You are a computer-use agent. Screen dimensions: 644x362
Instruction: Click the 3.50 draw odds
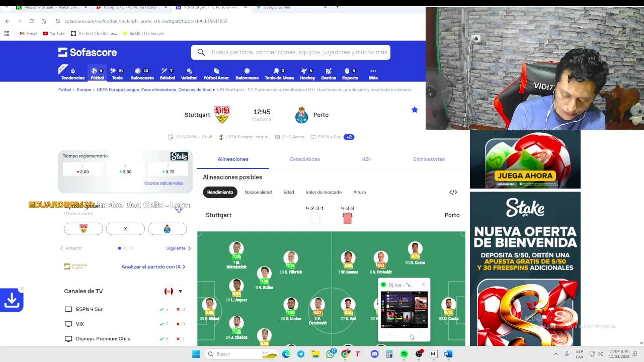click(x=125, y=169)
